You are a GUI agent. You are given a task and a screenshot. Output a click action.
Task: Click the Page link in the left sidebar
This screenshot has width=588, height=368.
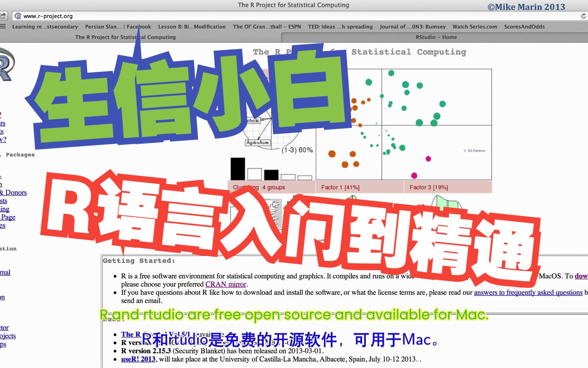click(x=8, y=217)
